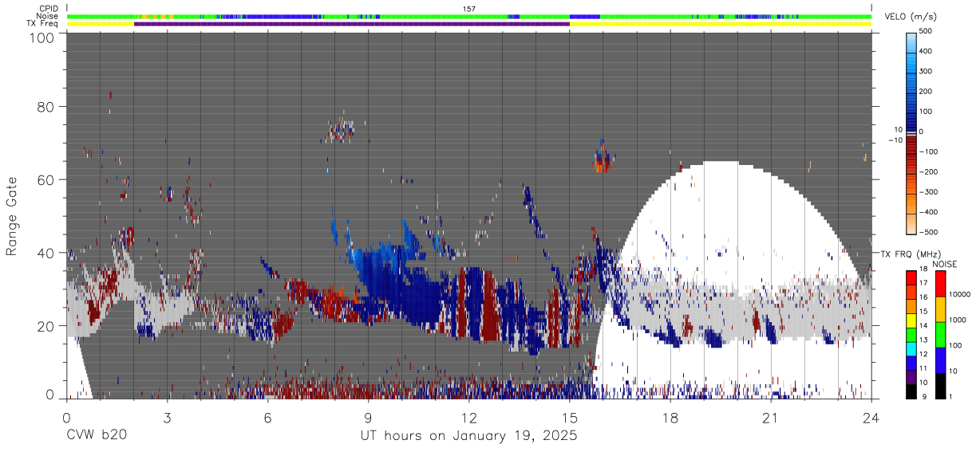Click the 20 range gate axis label
This screenshot has width=980, height=452.
(x=45, y=326)
